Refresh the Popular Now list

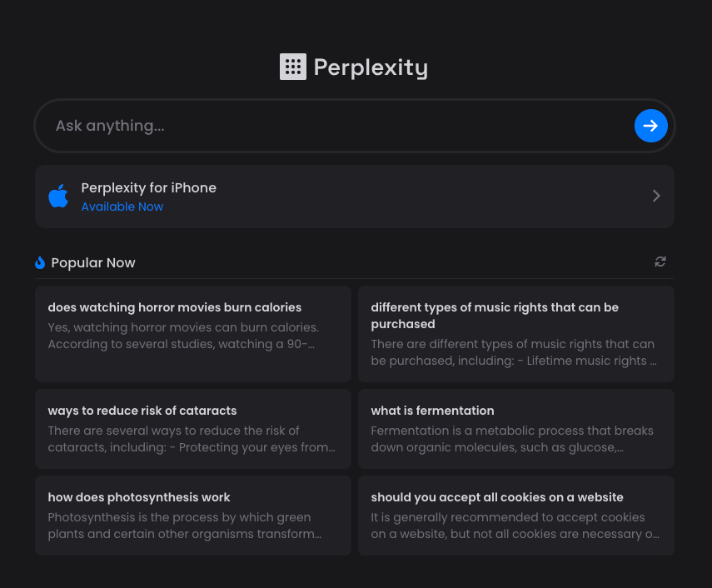[x=660, y=262]
